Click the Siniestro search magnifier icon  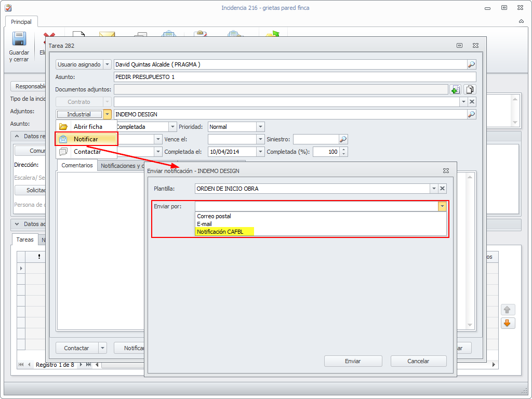click(x=343, y=139)
